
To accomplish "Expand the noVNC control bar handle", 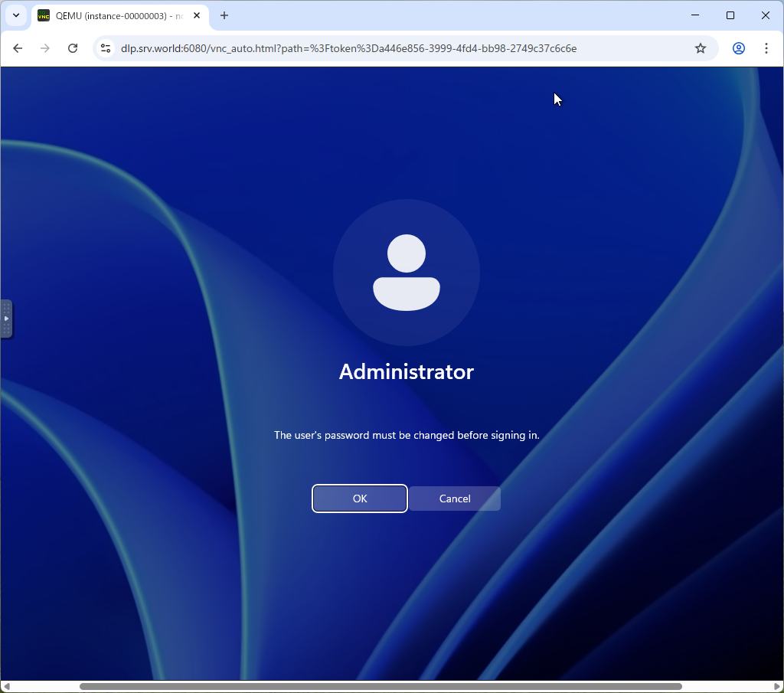I will click(x=6, y=319).
